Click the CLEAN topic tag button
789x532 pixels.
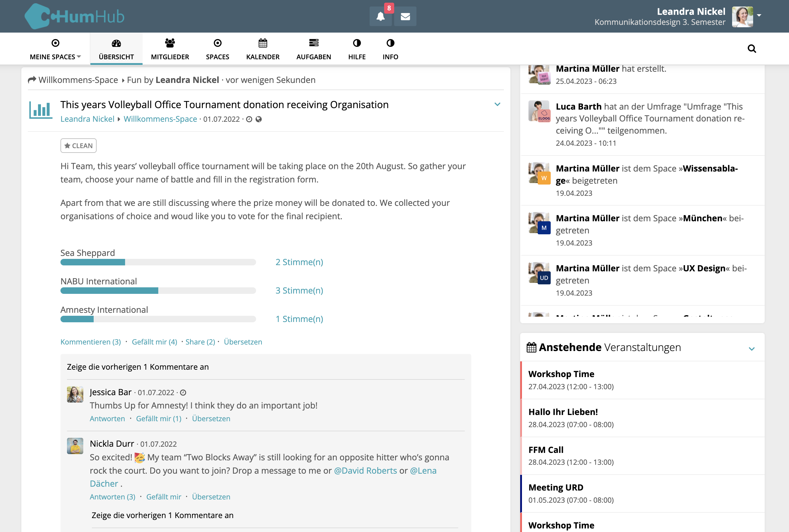[x=79, y=145]
